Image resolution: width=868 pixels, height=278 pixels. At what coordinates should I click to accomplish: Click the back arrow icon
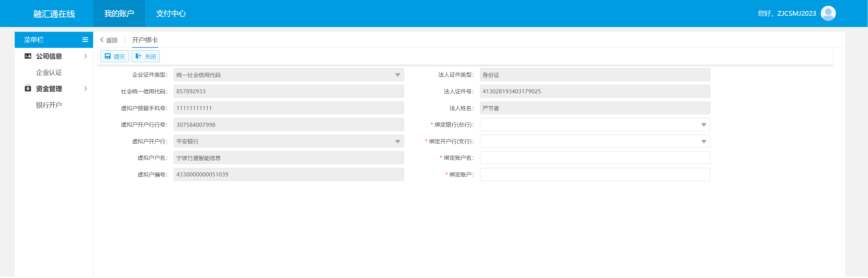102,40
